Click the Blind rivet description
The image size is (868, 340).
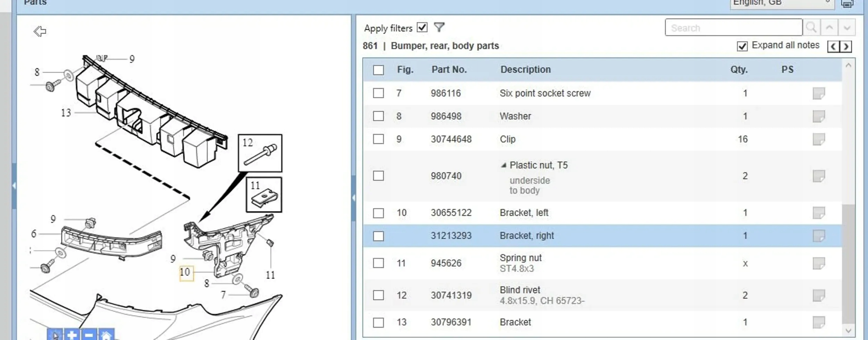tap(520, 290)
